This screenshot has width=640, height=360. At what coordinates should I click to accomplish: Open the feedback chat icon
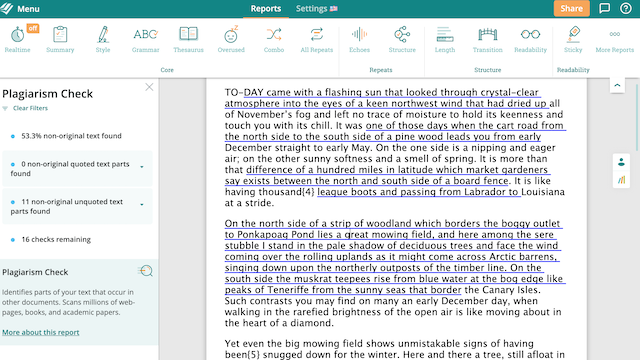(604, 9)
